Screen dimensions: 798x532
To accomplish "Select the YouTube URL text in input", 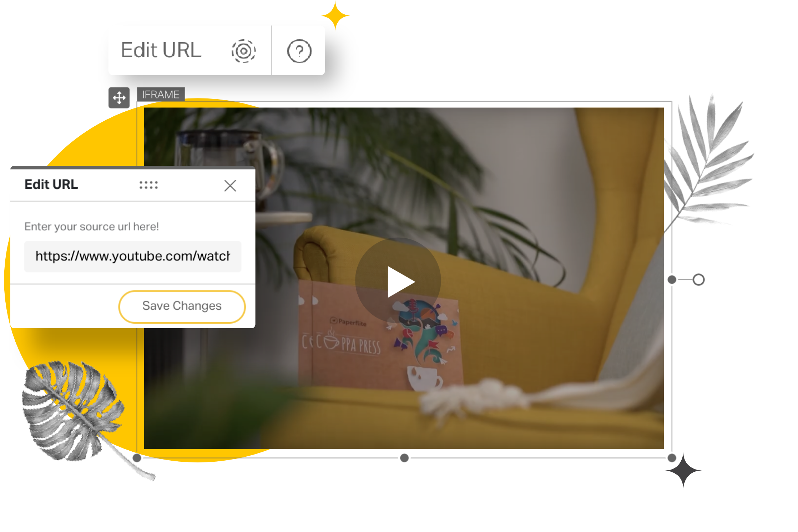I will click(133, 257).
